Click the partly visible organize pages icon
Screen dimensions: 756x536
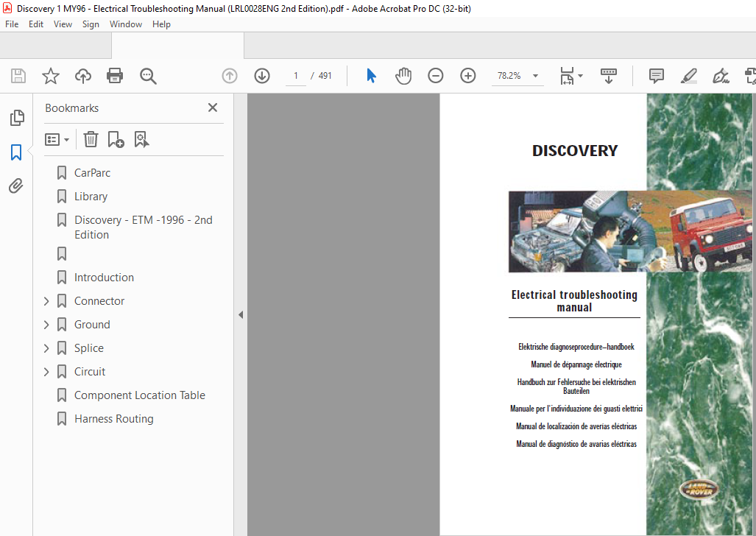click(x=751, y=76)
